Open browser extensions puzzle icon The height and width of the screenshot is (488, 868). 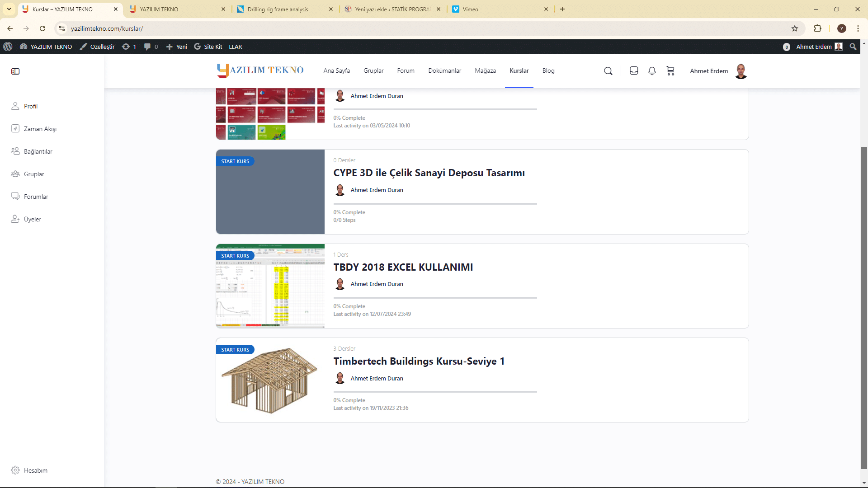tap(817, 28)
